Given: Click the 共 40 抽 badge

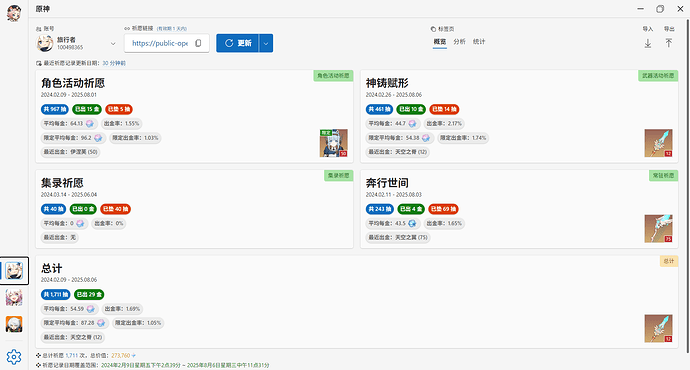Looking at the screenshot, I should tap(53, 209).
